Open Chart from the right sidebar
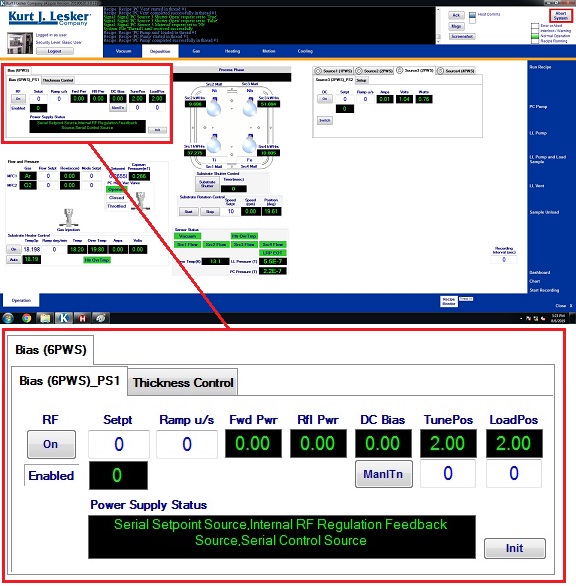 pyautogui.click(x=534, y=281)
